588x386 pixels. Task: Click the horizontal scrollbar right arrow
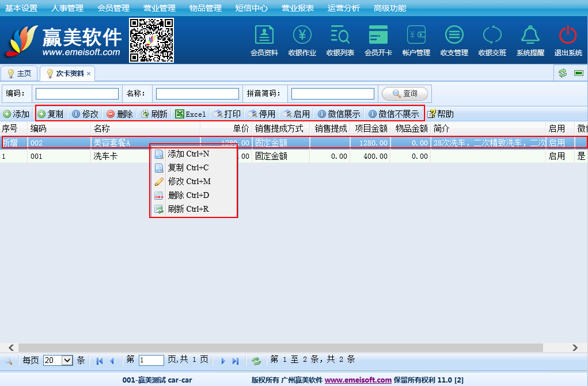point(575,347)
